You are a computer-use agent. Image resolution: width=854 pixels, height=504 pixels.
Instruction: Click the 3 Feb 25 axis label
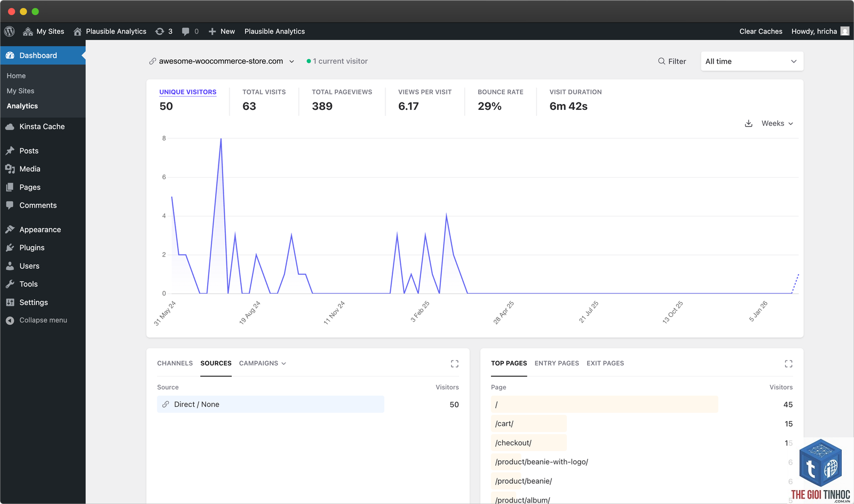(420, 312)
